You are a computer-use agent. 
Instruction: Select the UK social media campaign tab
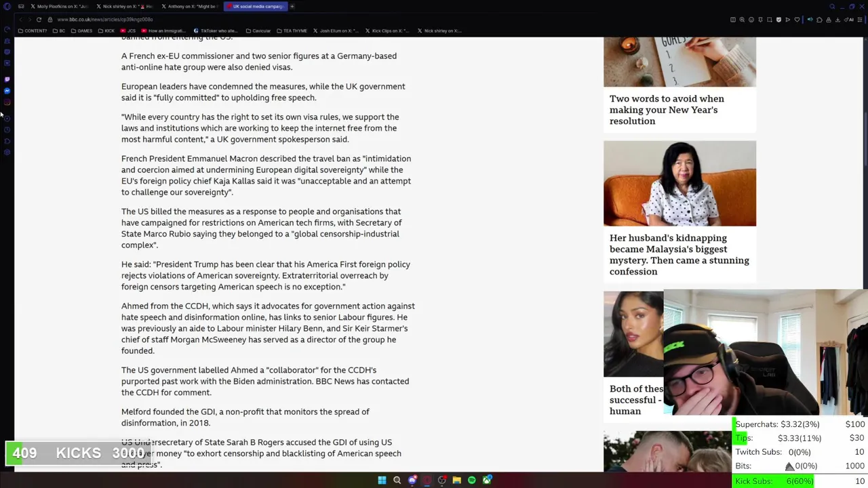pyautogui.click(x=256, y=6)
